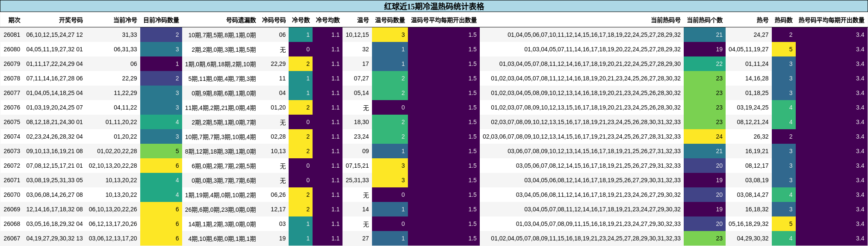Select 热号 cell 03,08,14,27
The height and width of the screenshot is (246, 868).
[753, 195]
